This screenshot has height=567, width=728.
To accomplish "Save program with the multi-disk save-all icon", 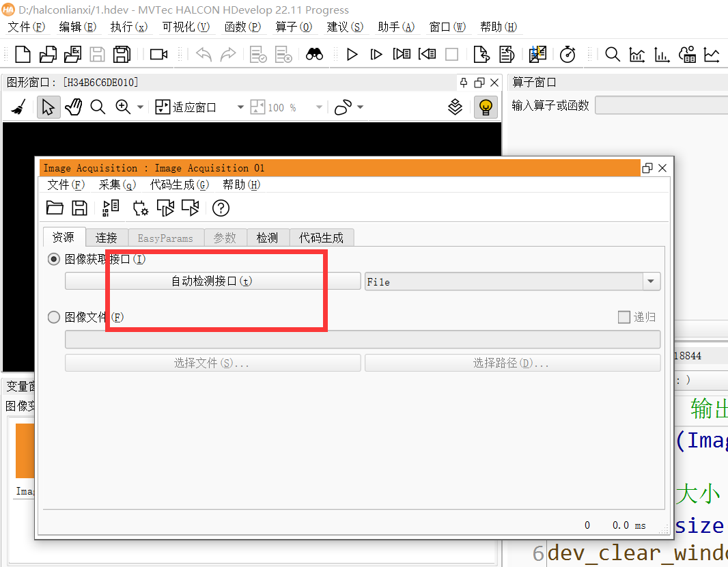I will click(122, 55).
